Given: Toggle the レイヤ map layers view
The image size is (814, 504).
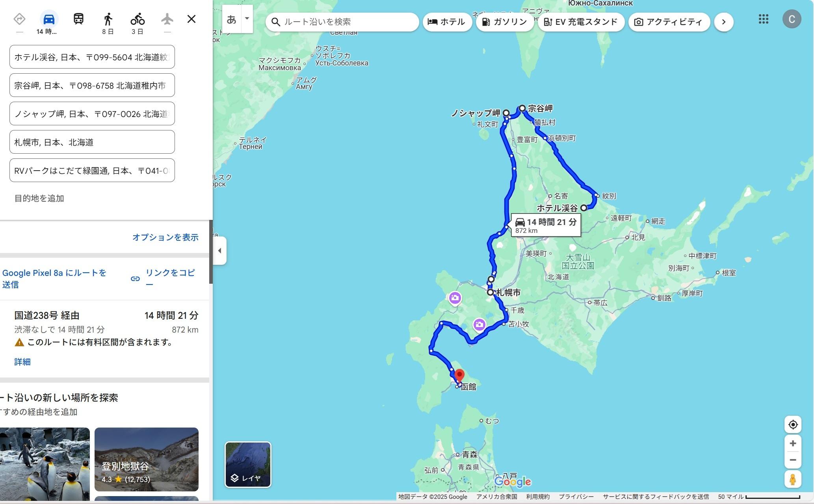Looking at the screenshot, I should [248, 465].
